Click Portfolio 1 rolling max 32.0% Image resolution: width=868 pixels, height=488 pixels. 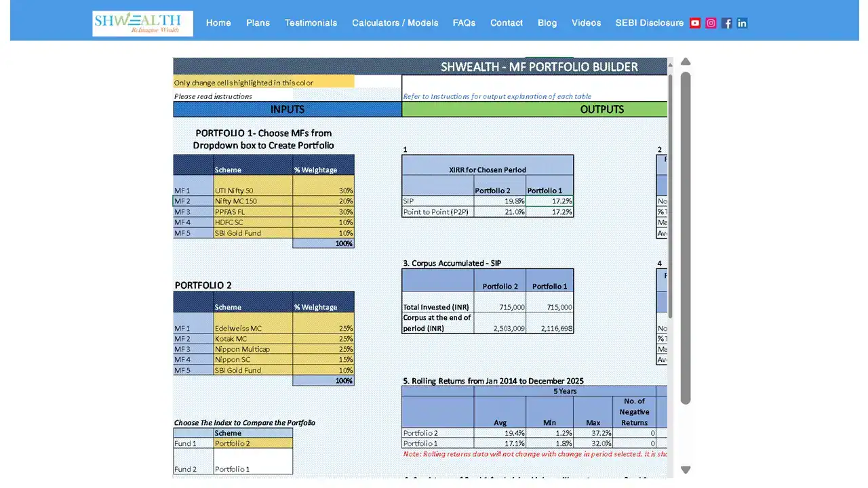[x=593, y=443]
